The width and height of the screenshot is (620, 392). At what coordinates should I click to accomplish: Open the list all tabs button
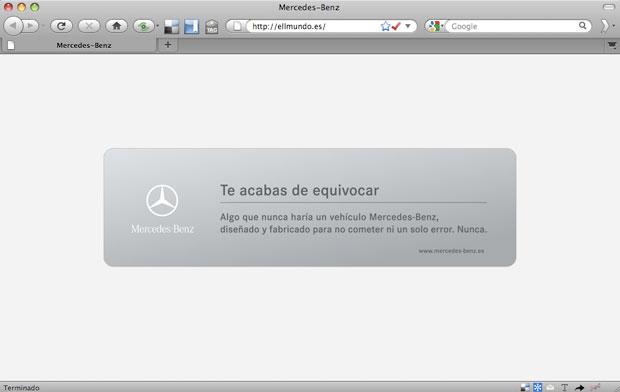pyautogui.click(x=612, y=45)
